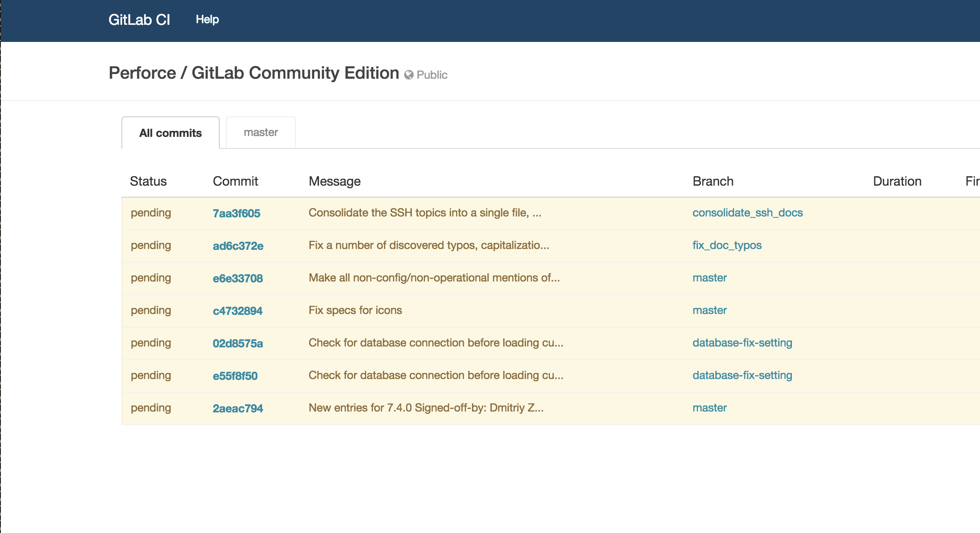This screenshot has height=533, width=980.
Task: Open master branch for commit 2aeac794
Action: tap(710, 408)
